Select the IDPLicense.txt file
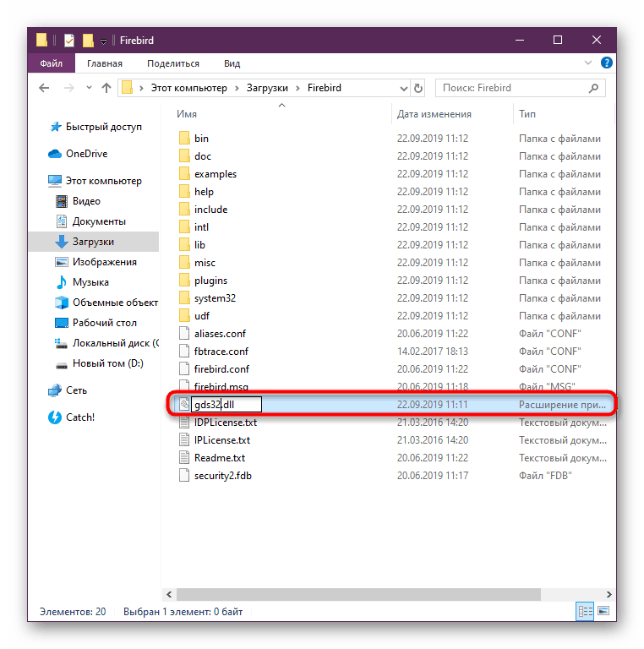The height and width of the screenshot is (649, 644). point(226,423)
